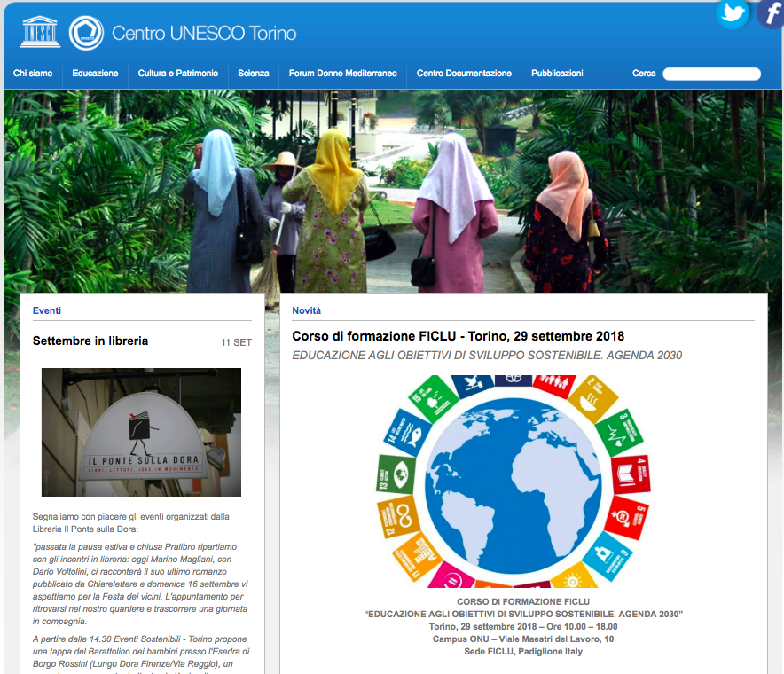
Task: Open the Educazione menu
Action: [x=95, y=74]
